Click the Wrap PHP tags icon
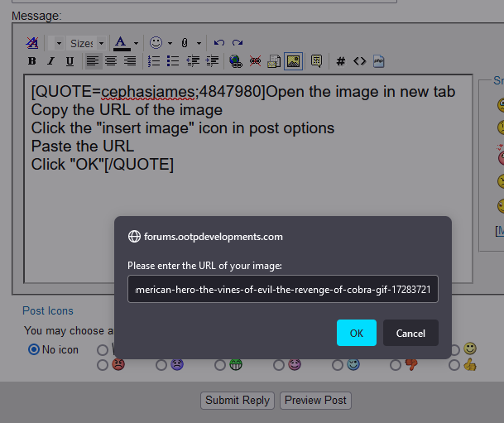This screenshot has width=504, height=423. (x=378, y=61)
